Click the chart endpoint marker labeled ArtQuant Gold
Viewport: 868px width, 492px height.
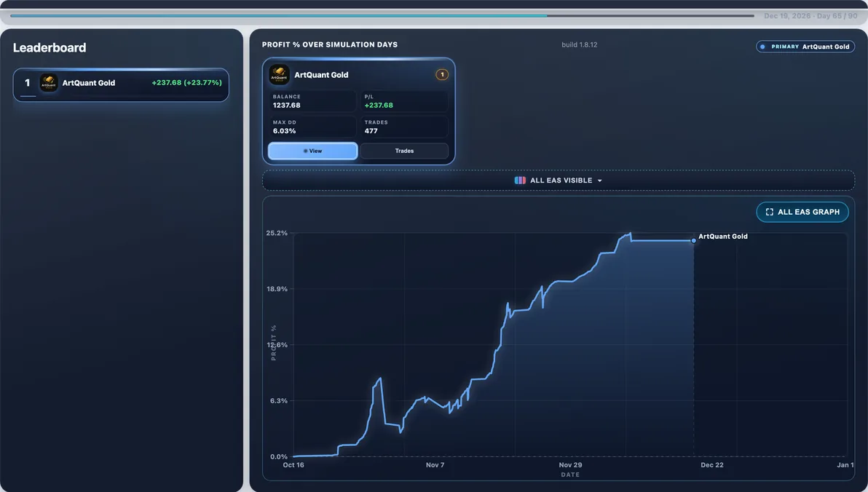(x=694, y=241)
